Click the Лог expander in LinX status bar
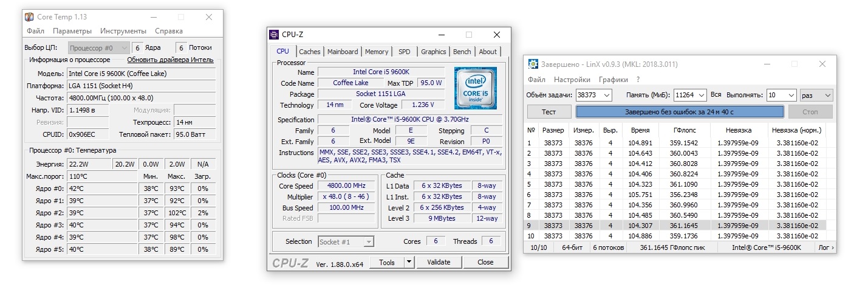This screenshot has width=868, height=301. pos(826,247)
